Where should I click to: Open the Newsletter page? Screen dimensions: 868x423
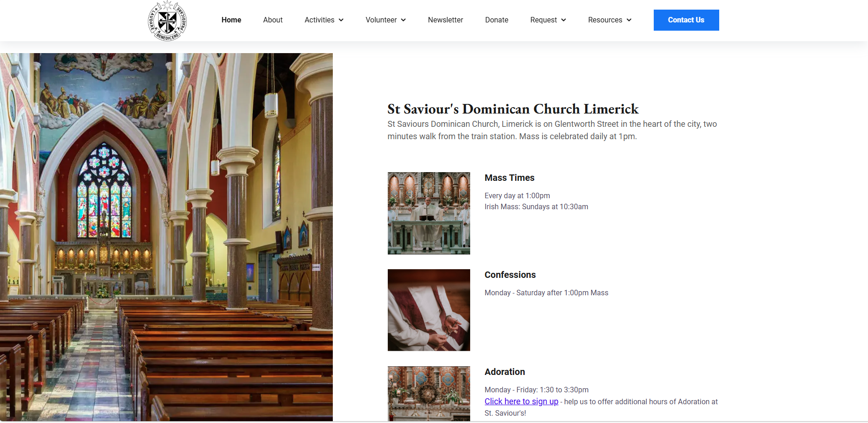(x=445, y=20)
